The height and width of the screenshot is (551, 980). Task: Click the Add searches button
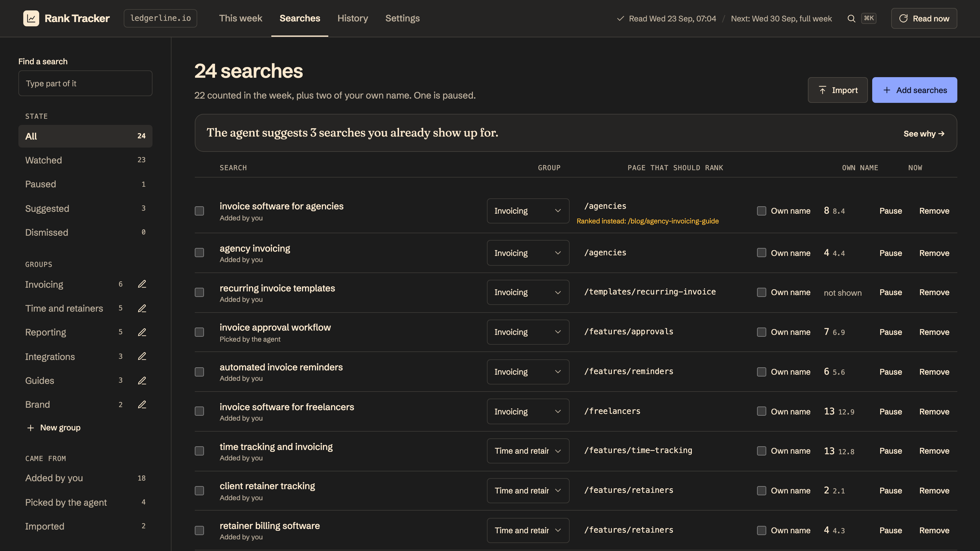pyautogui.click(x=914, y=90)
